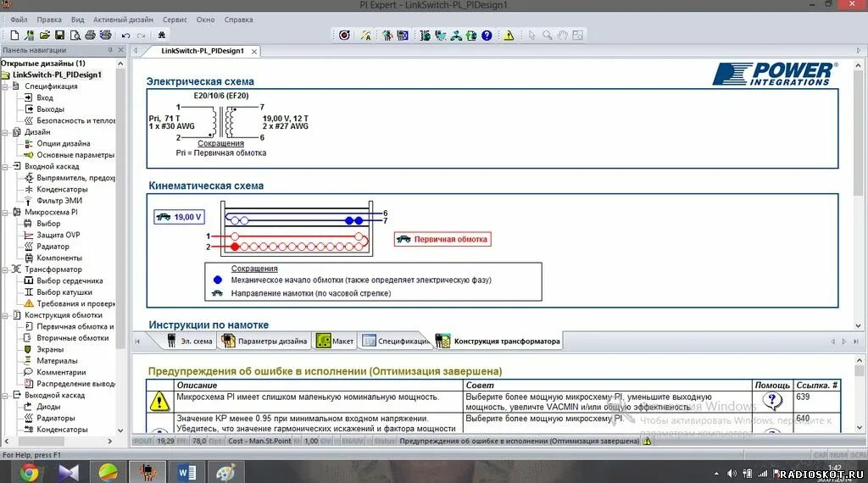Viewport: 868px width, 483px height.
Task: Click the 19,00 V winding button
Action: click(179, 217)
